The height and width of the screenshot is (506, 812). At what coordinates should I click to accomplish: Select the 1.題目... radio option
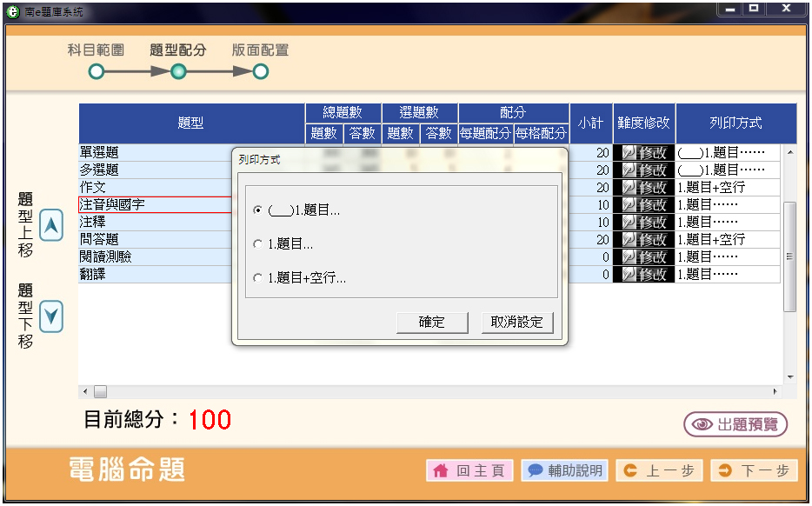[x=257, y=245]
